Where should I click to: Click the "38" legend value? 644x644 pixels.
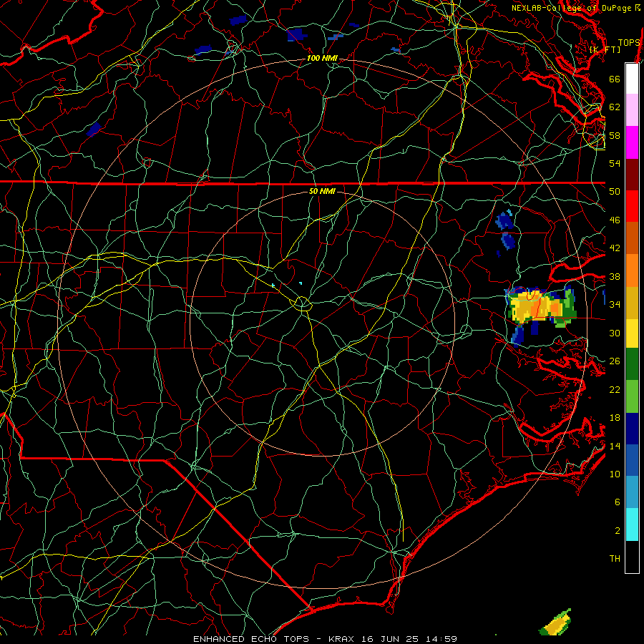[615, 276]
